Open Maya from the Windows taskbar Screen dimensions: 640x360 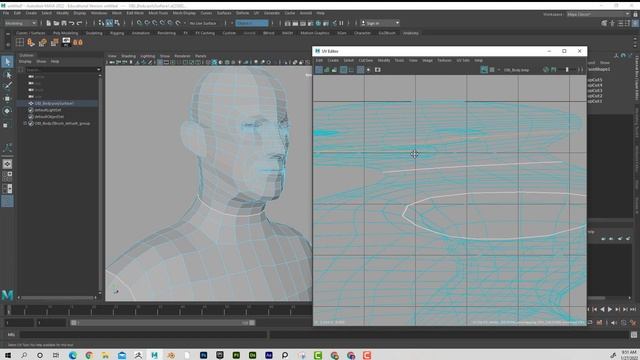pyautogui.click(x=154, y=355)
